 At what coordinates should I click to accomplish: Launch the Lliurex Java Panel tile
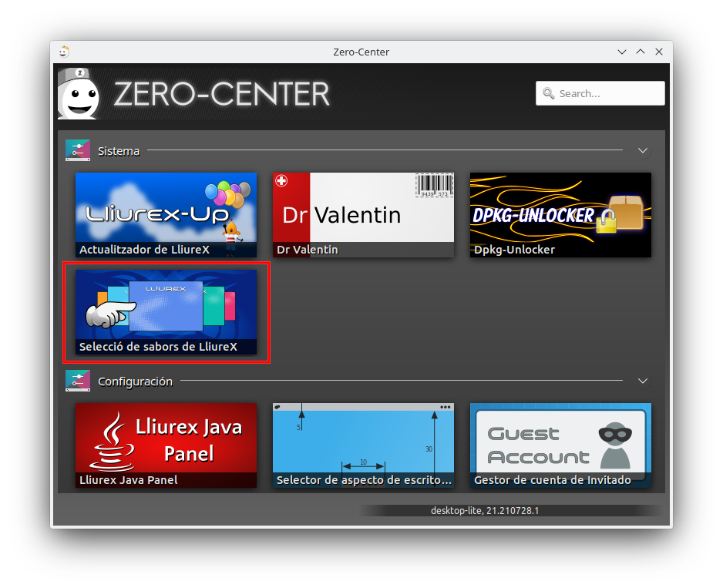tap(166, 445)
